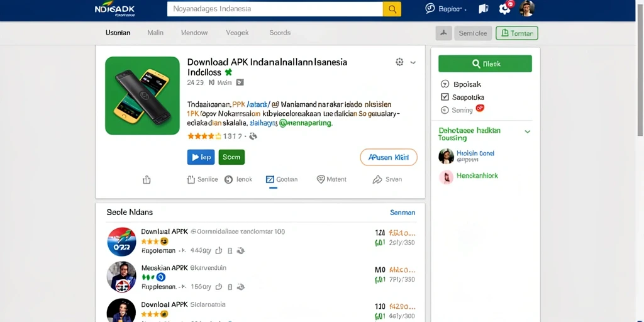Select the Bpoisak option
The width and height of the screenshot is (644, 322).
(x=461, y=84)
